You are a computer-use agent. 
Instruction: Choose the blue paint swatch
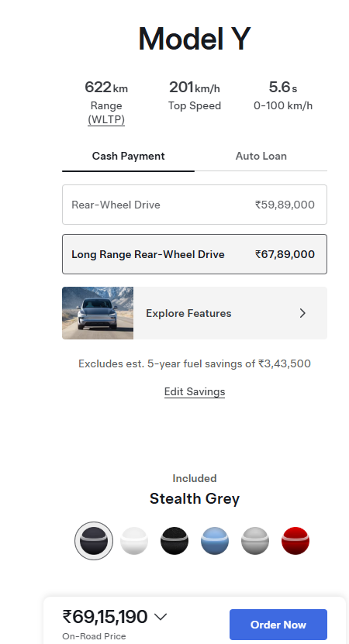coord(215,541)
